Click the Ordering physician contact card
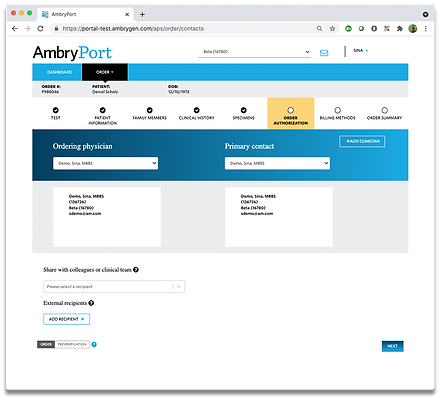The height and width of the screenshot is (397, 440). pyautogui.click(x=107, y=217)
